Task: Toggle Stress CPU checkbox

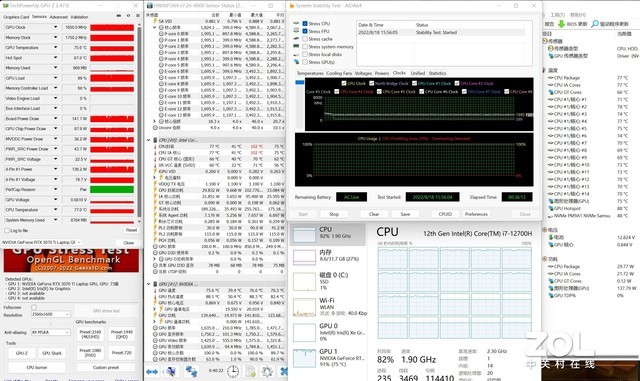Action: click(x=305, y=24)
